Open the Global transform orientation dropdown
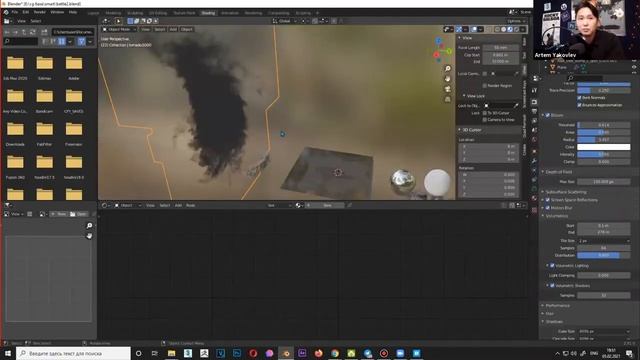The image size is (640, 360). [x=286, y=21]
